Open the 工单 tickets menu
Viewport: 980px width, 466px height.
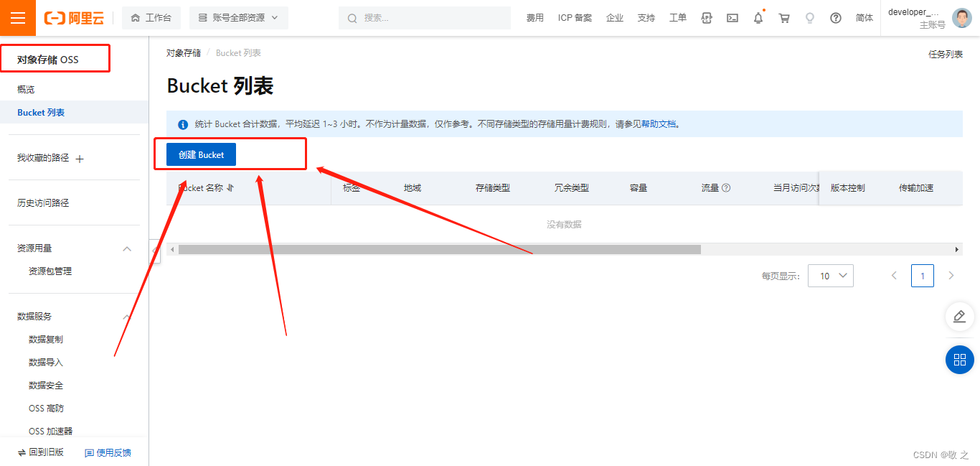click(678, 18)
